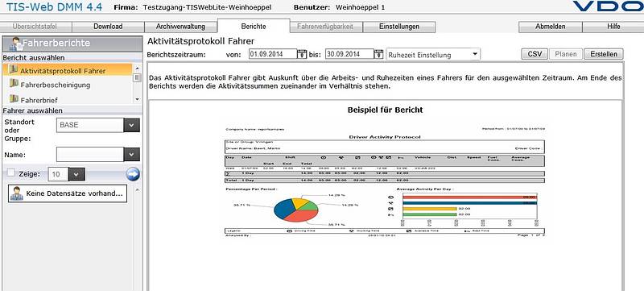Toggle the checkbox next to Zeige
The image size is (644, 291).
click(x=11, y=173)
